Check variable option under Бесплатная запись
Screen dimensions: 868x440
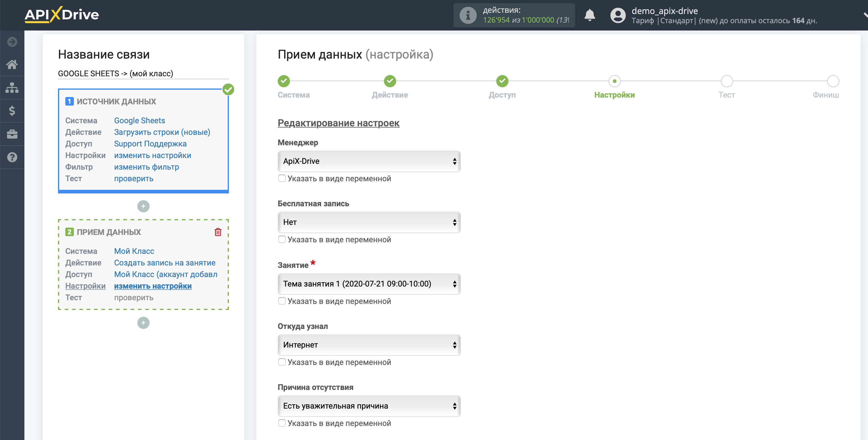point(282,239)
